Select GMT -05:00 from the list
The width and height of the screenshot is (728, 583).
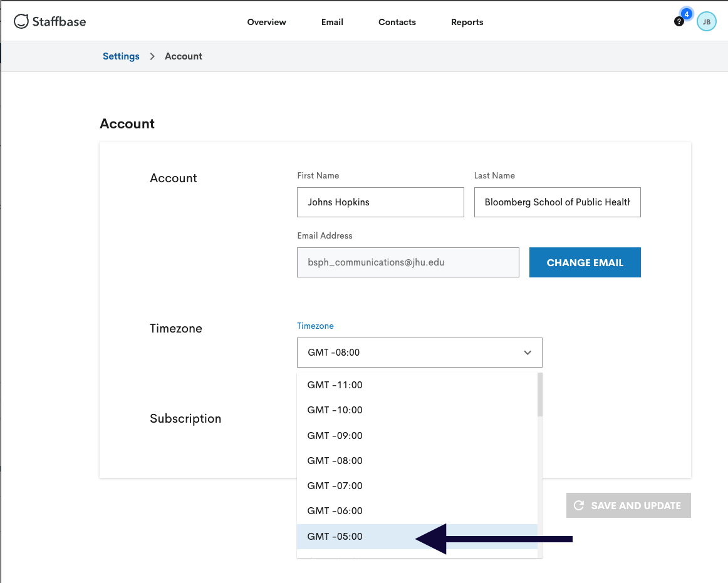click(x=417, y=536)
